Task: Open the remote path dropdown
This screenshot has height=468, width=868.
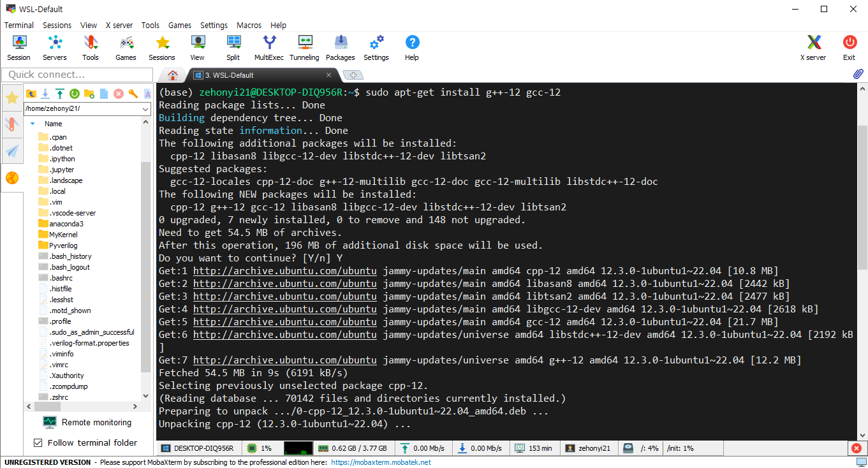Action: [x=146, y=109]
